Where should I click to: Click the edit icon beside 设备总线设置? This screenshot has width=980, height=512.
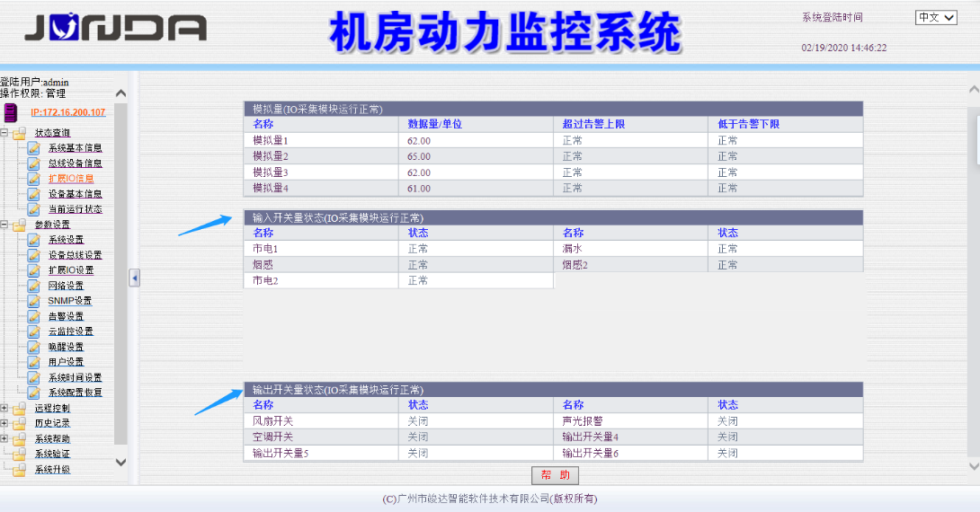pos(34,255)
